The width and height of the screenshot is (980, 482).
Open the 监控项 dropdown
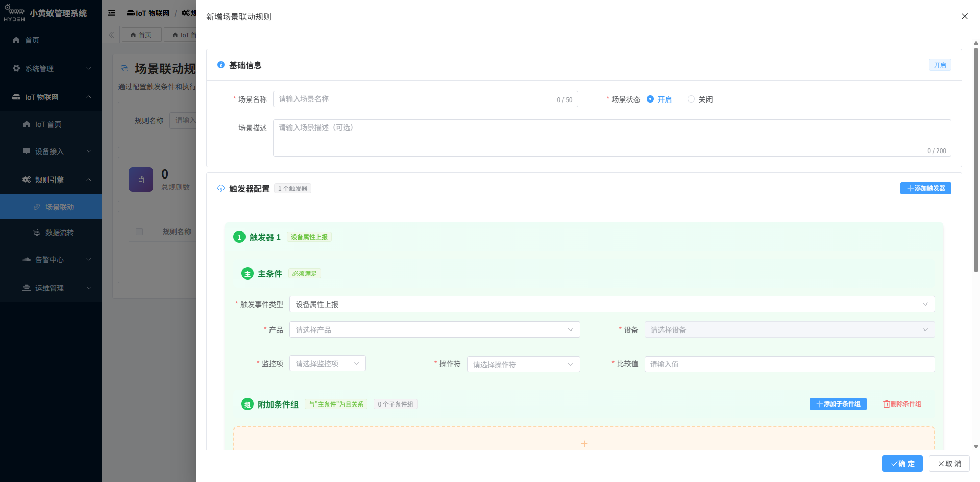click(327, 363)
